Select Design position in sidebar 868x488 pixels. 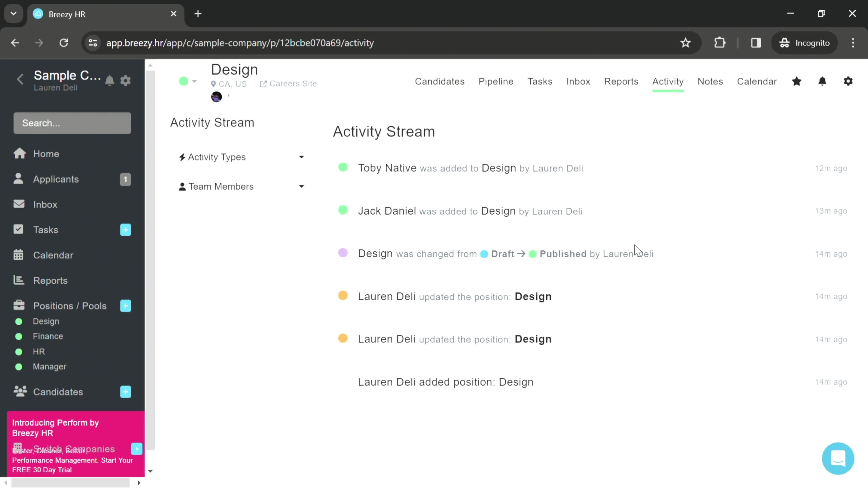point(46,321)
